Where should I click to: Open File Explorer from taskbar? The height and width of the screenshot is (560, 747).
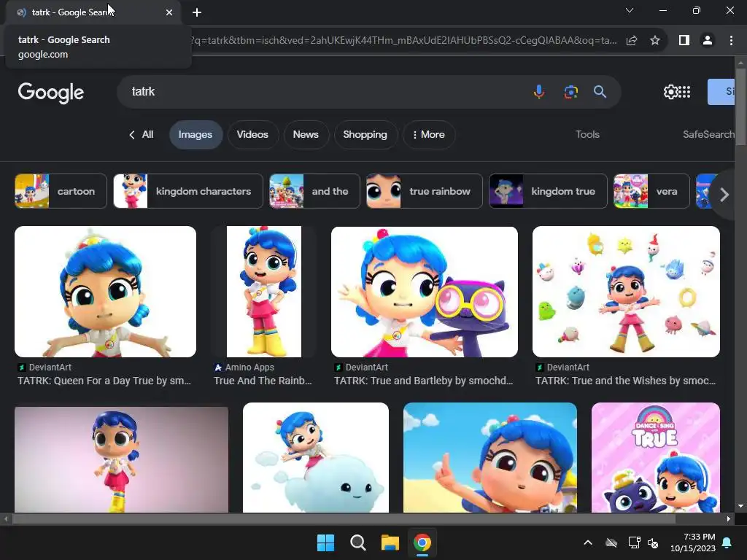click(x=390, y=542)
